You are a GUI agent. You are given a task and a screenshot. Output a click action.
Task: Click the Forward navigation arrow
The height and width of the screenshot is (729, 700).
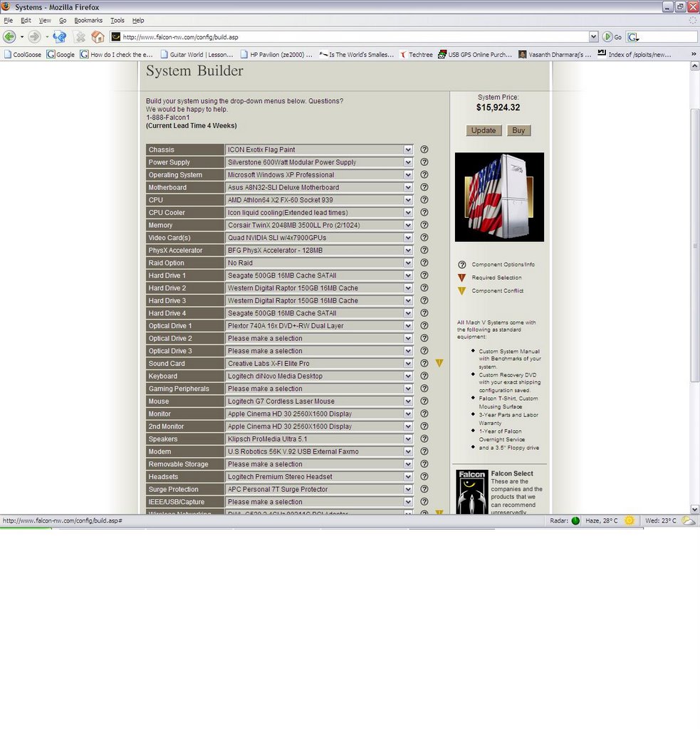(34, 37)
